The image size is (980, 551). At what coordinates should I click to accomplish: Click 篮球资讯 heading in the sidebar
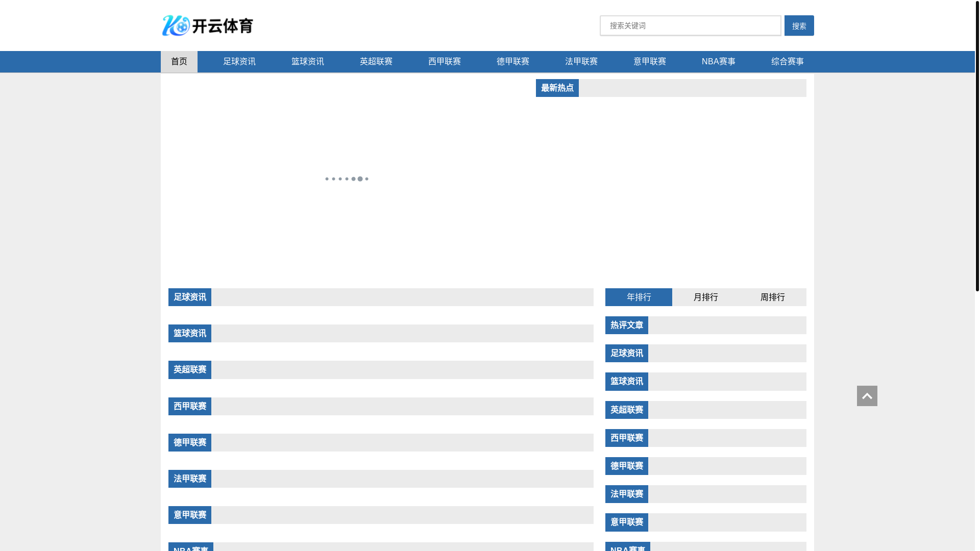627,382
